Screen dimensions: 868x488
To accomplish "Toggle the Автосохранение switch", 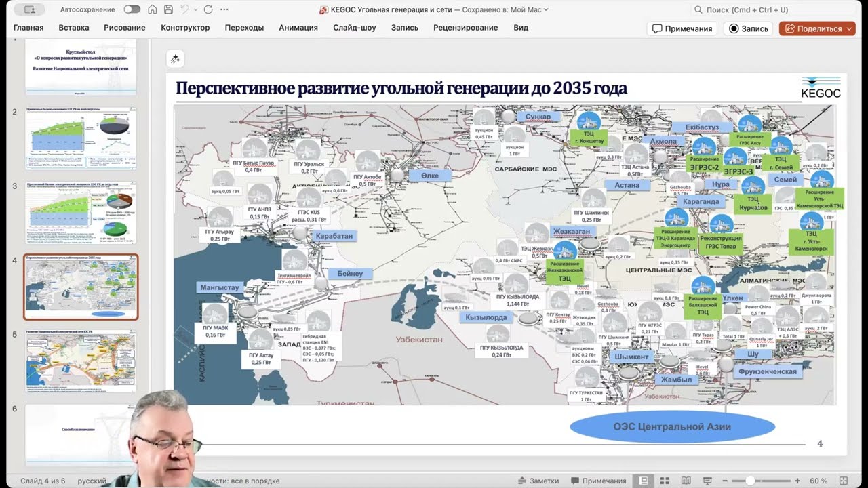I will (x=132, y=9).
